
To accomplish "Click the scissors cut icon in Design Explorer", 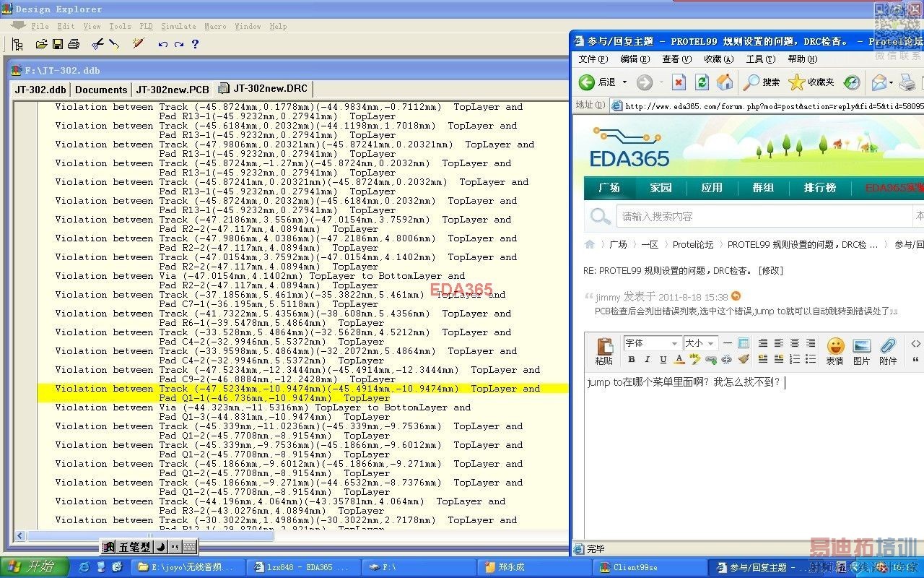I will [98, 44].
